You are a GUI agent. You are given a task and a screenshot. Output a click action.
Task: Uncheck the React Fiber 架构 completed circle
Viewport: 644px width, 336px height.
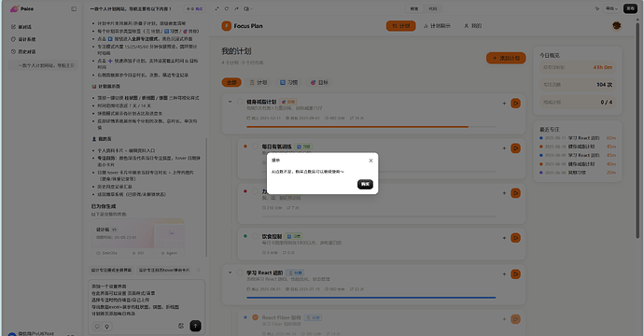pyautogui.click(x=255, y=317)
